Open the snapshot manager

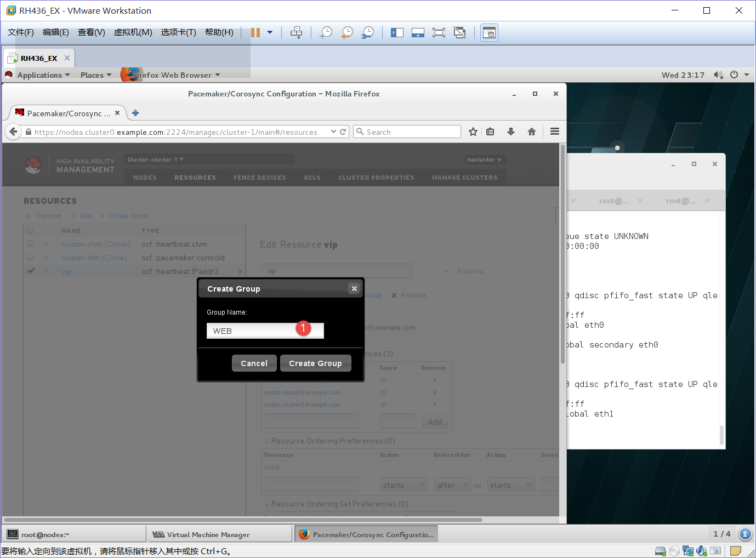coord(368,32)
